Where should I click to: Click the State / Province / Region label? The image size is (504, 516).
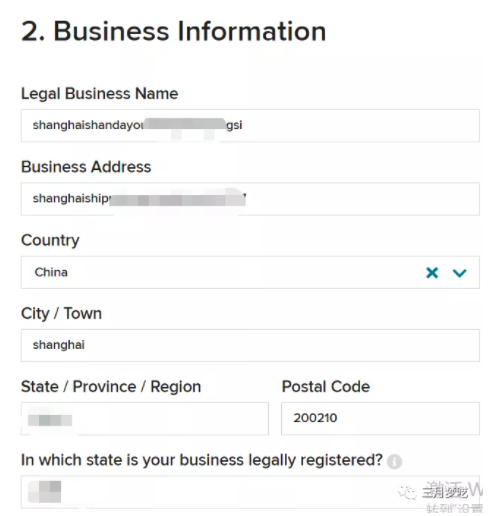111,387
